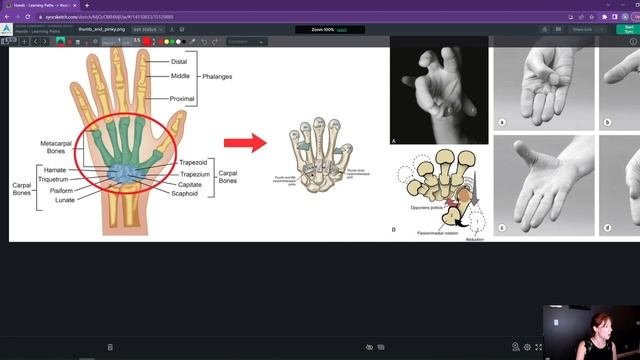Go to next item with right chevron
Screen dimensions: 640x360
coord(44,42)
